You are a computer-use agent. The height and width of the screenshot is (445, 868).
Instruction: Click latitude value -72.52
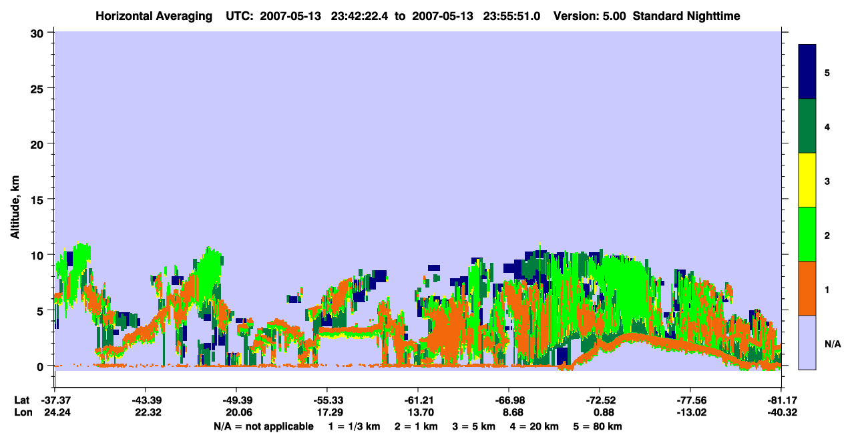tap(600, 400)
